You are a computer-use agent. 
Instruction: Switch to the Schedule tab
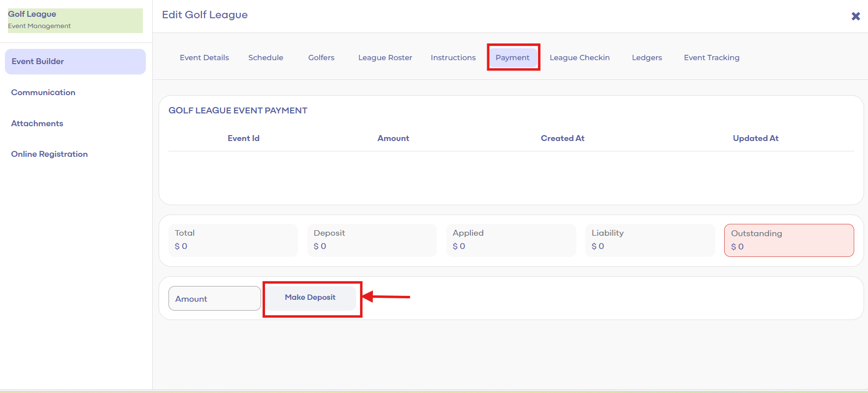pos(266,58)
